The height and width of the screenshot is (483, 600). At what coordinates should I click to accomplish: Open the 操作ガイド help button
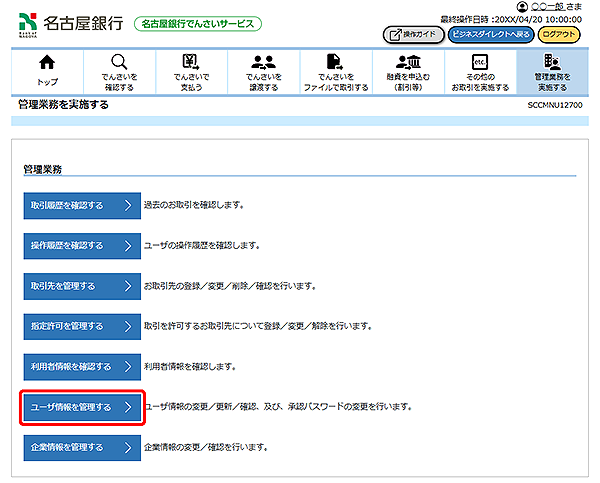[x=413, y=35]
